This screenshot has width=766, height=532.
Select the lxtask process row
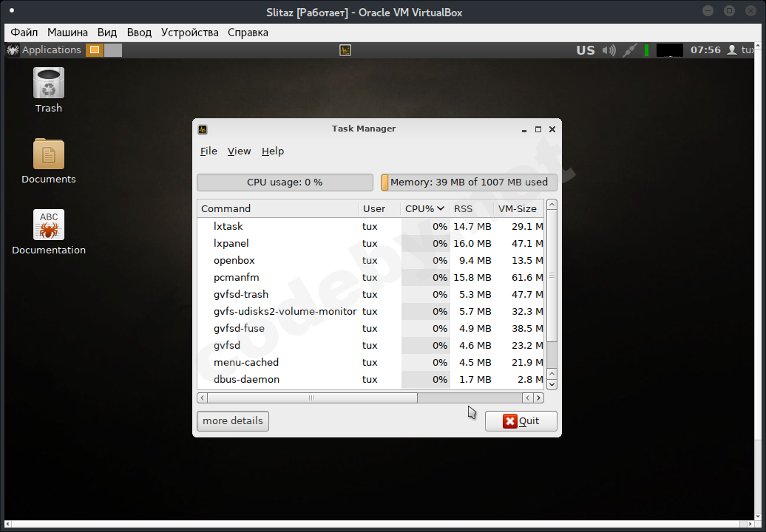(370, 226)
